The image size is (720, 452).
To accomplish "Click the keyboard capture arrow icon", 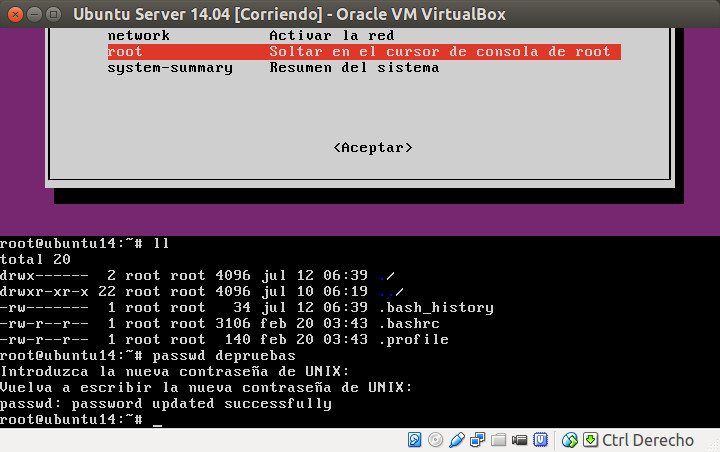I will tap(590, 440).
